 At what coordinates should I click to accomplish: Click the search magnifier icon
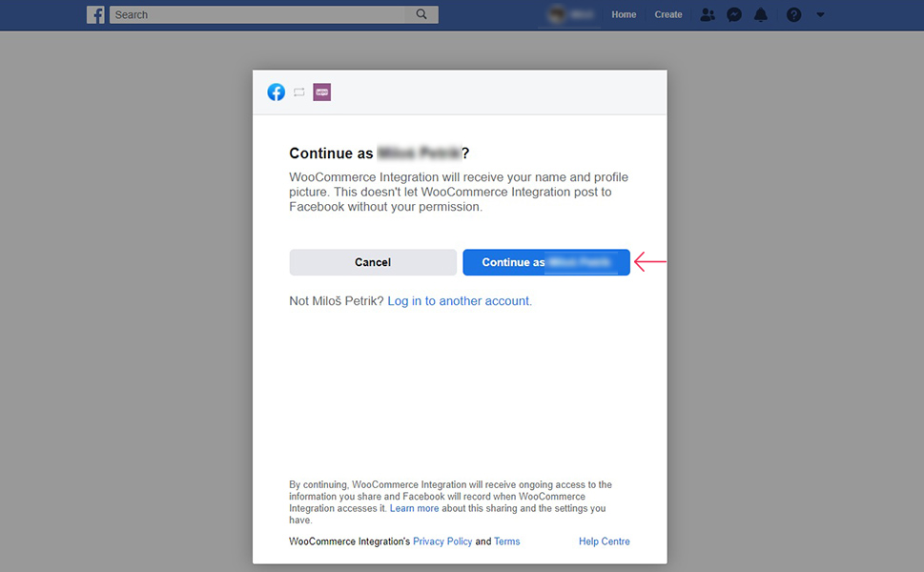click(x=421, y=14)
